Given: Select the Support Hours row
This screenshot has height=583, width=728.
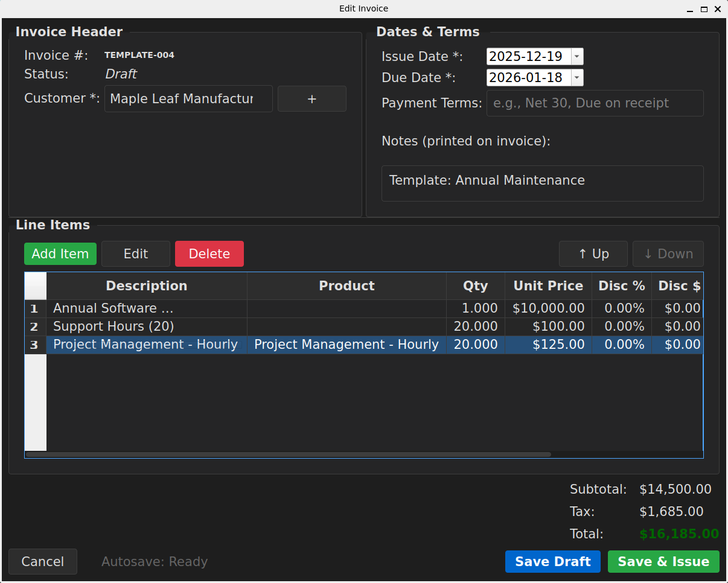Looking at the screenshot, I should [147, 326].
